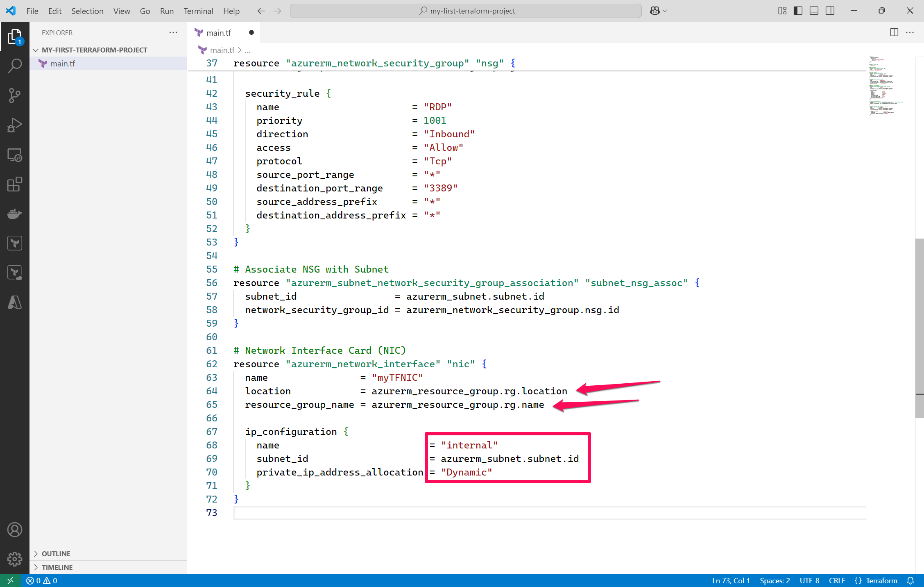Click the breadcrumb ellipsis symbol
The height and width of the screenshot is (587, 924).
point(247,50)
